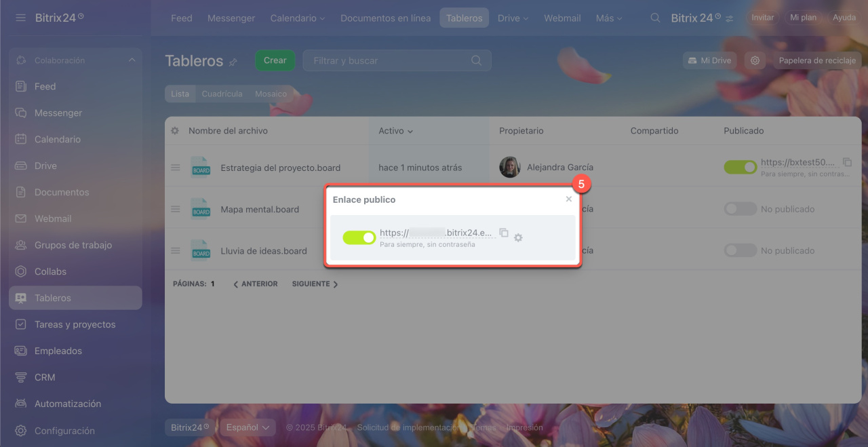Focus the Filtrar y buscar field
868x447 pixels.
point(397,60)
